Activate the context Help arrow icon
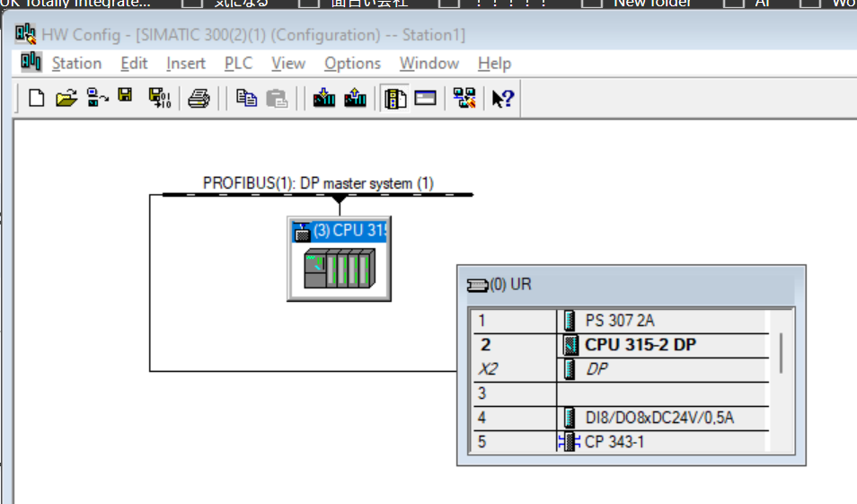This screenshot has width=857, height=504. 503,99
